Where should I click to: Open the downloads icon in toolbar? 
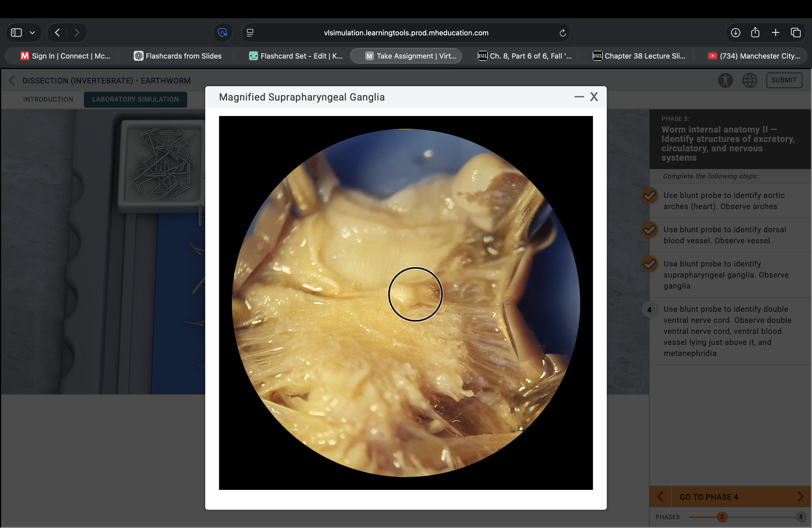pyautogui.click(x=735, y=33)
